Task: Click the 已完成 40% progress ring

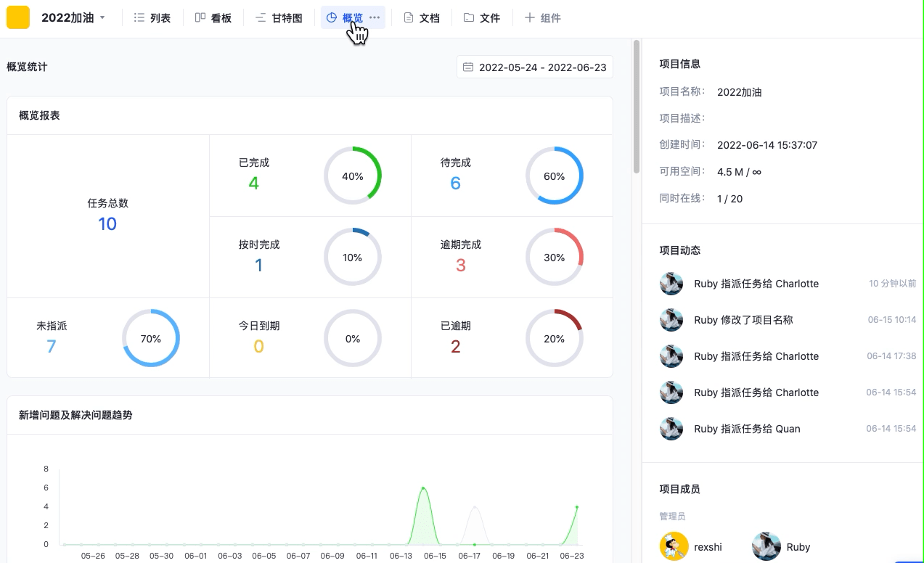Action: (352, 176)
